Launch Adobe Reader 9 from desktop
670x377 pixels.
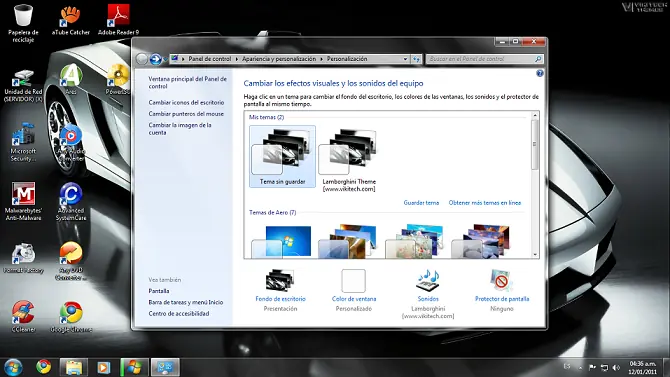118,20
